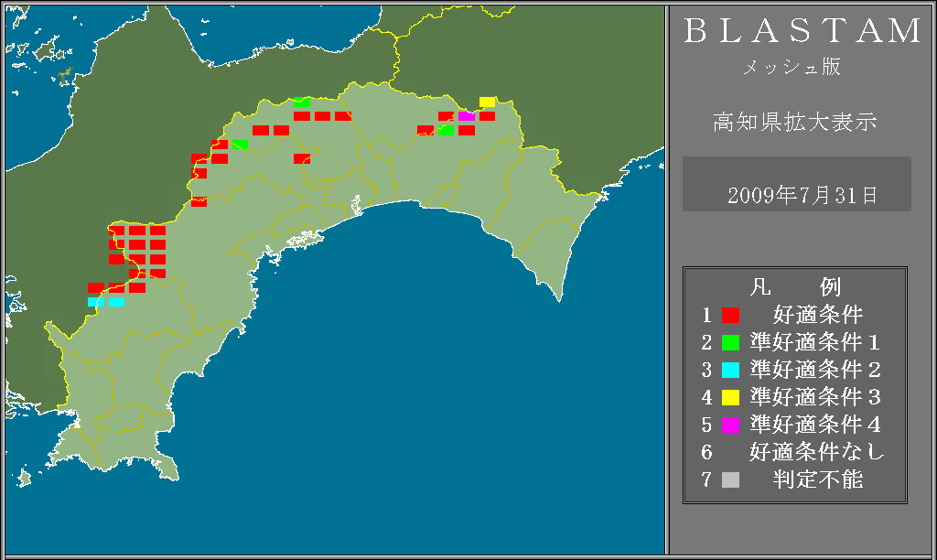The image size is (937, 560).
Task: Click the メッシュ版 subtitle
Action: (792, 67)
